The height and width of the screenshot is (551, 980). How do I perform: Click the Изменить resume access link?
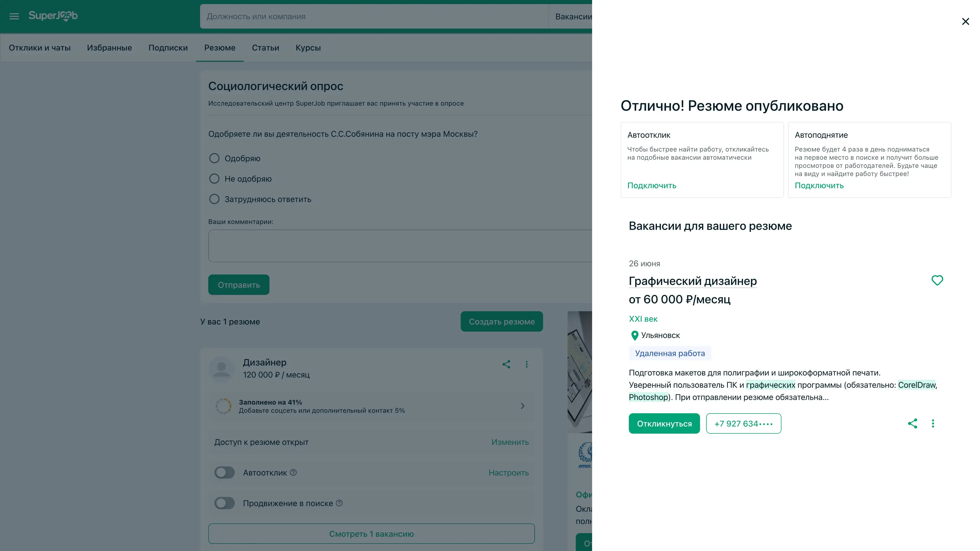tap(510, 442)
